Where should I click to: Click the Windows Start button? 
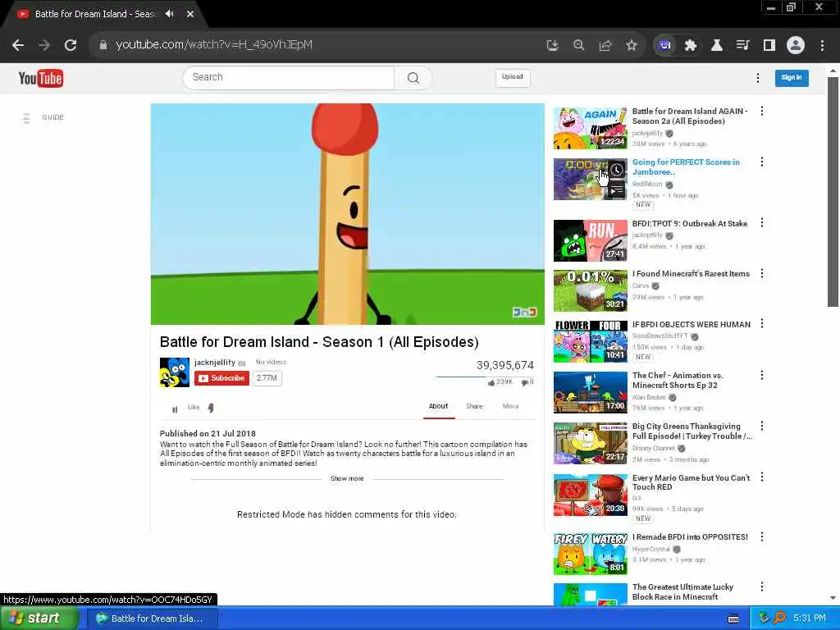click(38, 619)
